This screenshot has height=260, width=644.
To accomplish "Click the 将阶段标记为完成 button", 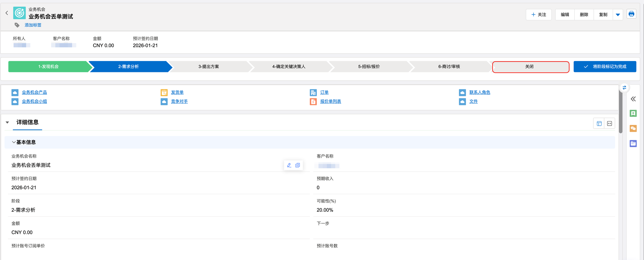I will tap(604, 67).
